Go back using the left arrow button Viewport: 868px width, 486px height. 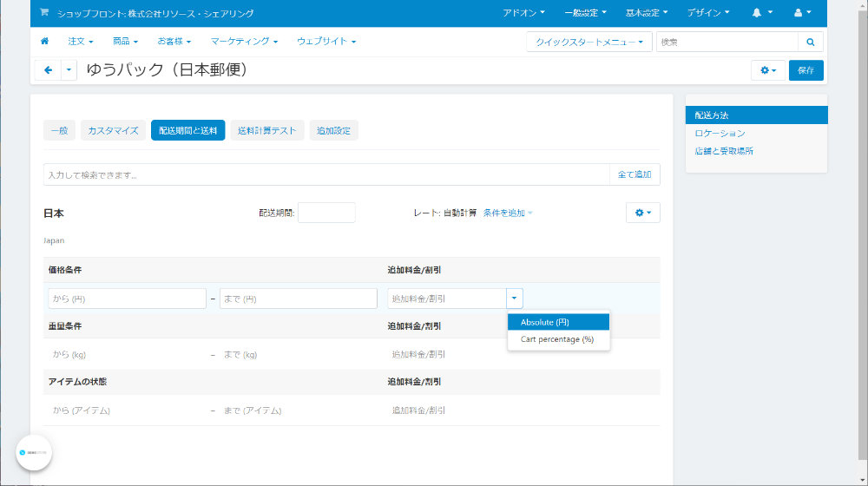pyautogui.click(x=48, y=70)
